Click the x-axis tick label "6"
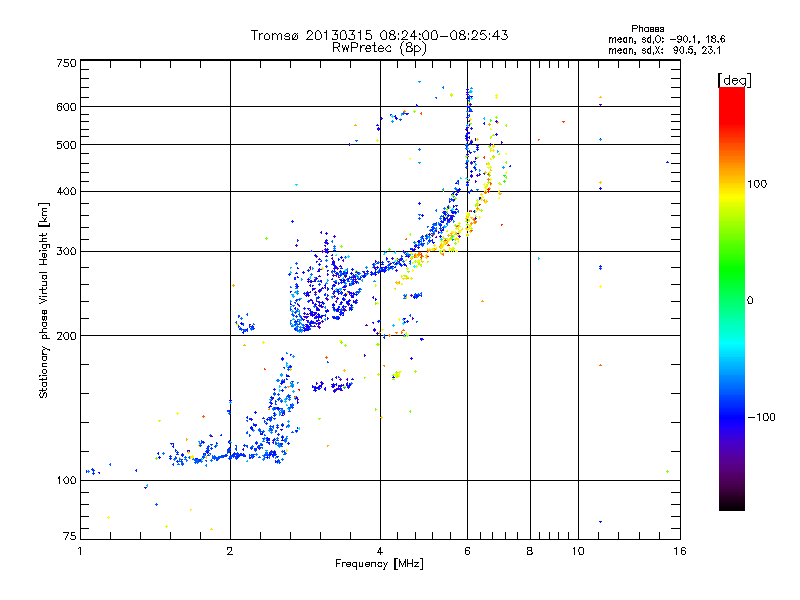This screenshot has width=800, height=600. click(467, 551)
